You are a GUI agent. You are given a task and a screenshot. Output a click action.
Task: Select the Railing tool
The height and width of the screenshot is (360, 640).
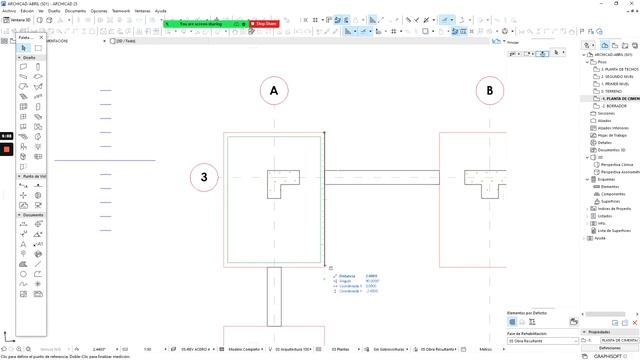[x=38, y=97]
